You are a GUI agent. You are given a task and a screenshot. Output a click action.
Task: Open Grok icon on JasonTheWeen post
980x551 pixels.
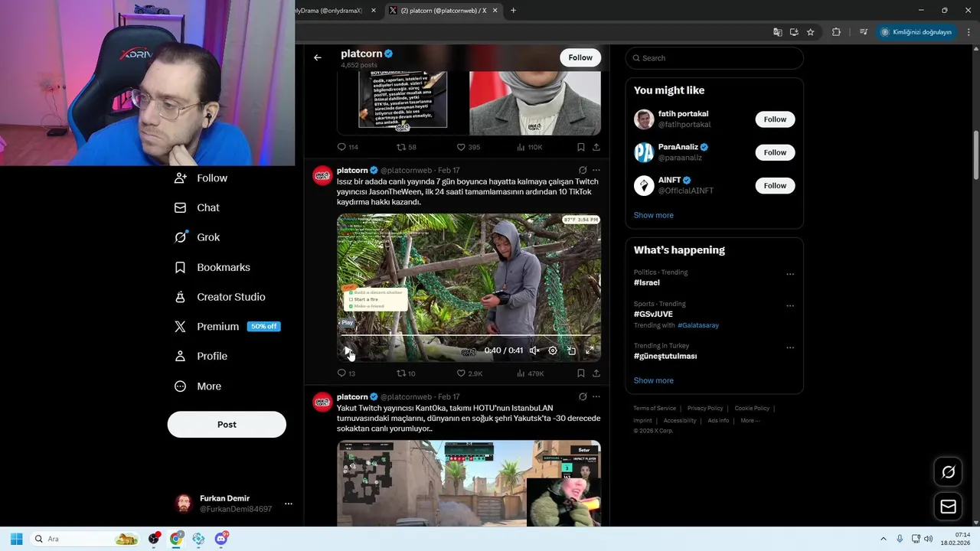[583, 170]
